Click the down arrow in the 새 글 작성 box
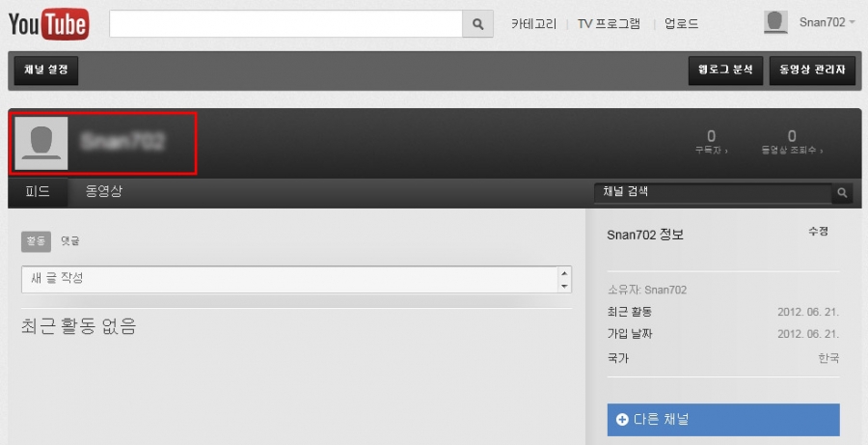This screenshot has width=868, height=445. 564,286
